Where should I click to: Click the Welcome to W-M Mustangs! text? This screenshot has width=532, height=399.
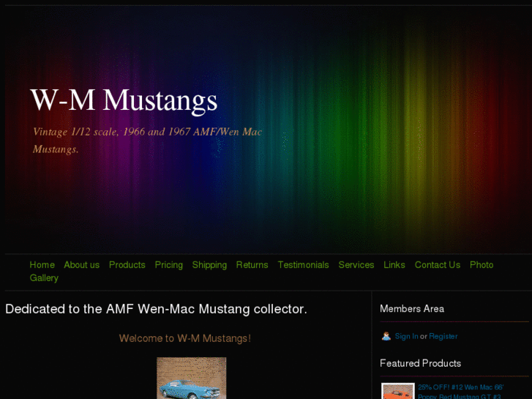185,338
